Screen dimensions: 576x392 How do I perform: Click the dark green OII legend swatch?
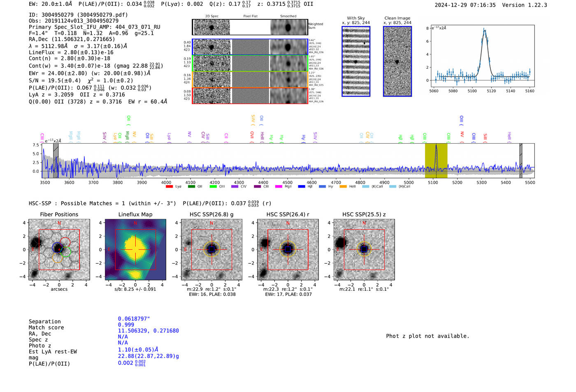191,187
